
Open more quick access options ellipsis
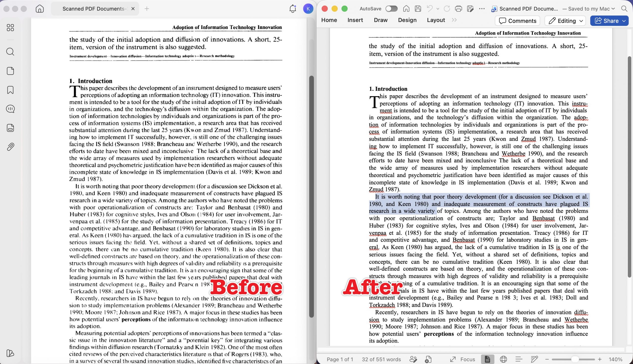pyautogui.click(x=482, y=9)
